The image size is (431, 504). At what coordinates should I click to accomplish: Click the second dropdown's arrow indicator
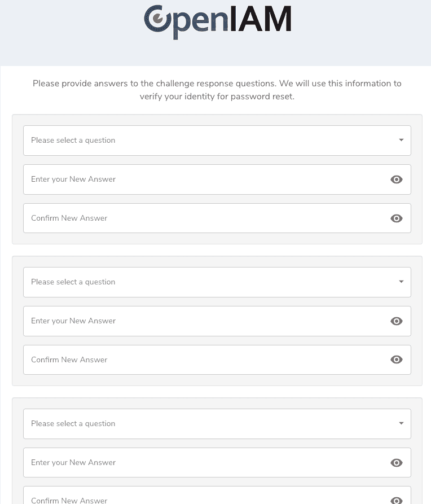tap(401, 282)
